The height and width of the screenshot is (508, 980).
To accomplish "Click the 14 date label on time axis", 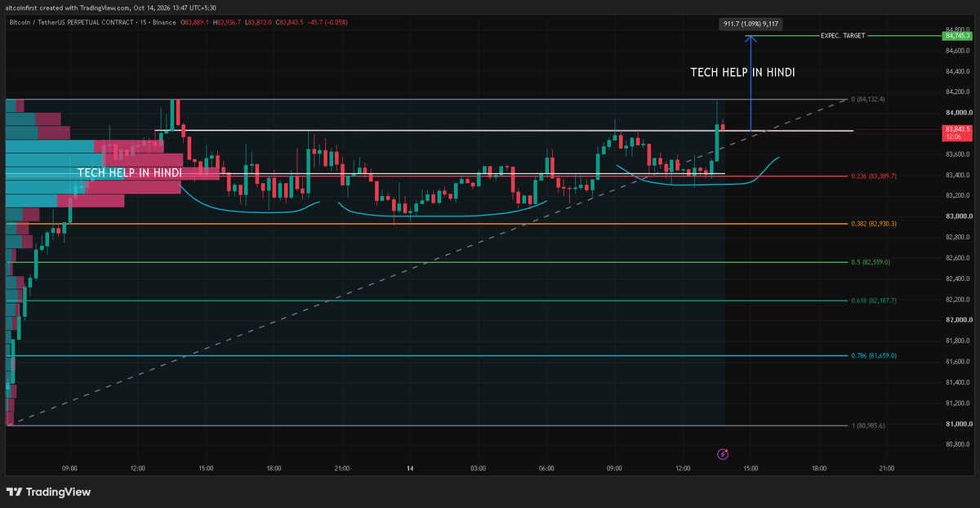I will 410,469.
